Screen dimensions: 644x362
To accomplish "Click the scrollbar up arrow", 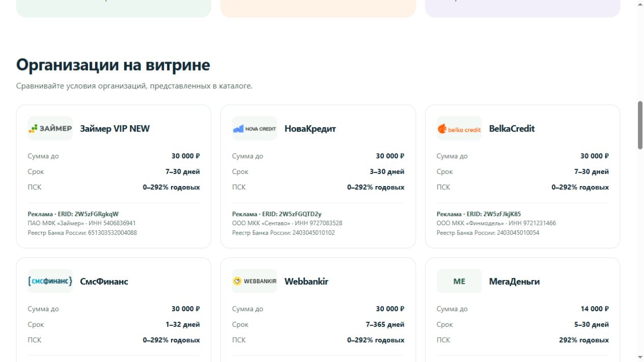I will click(640, 4).
